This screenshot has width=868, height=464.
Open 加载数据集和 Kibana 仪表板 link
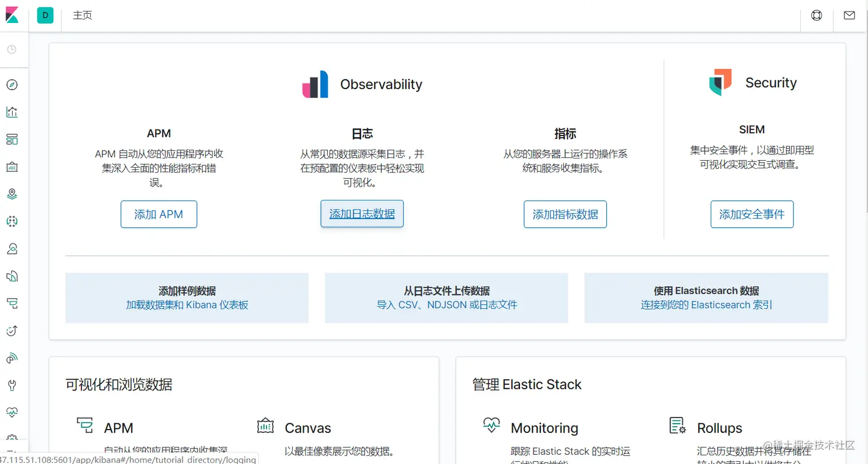point(187,305)
